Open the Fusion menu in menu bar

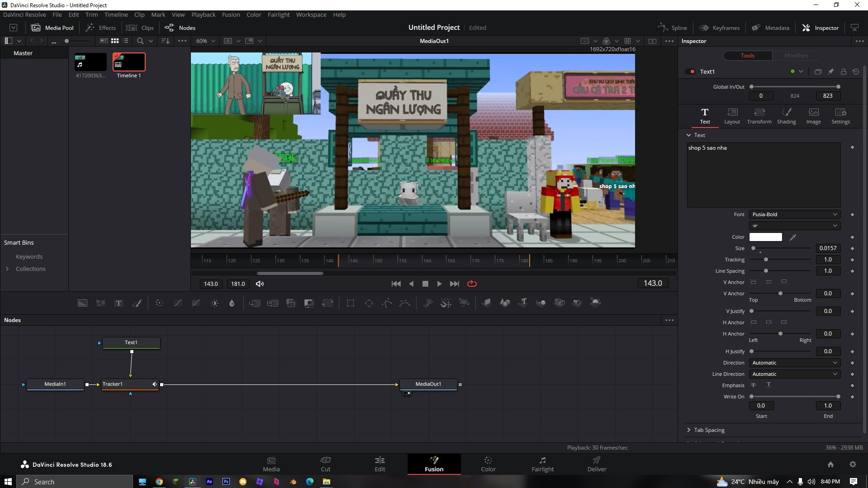[231, 14]
